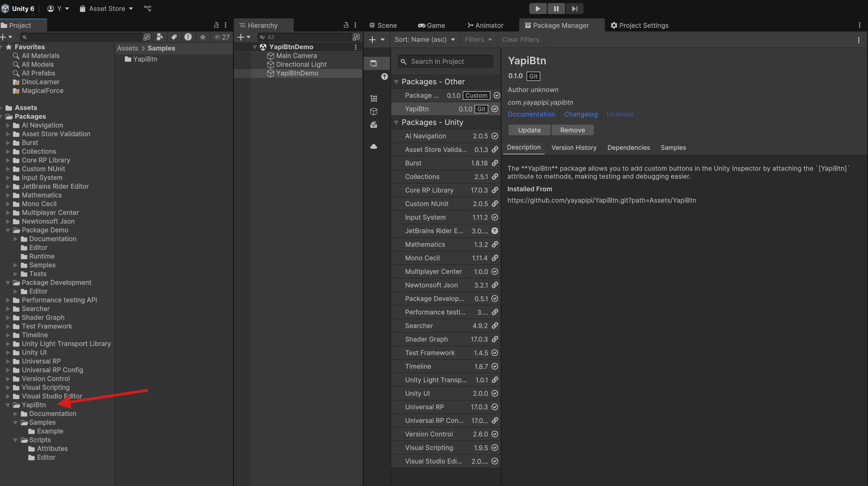Open the Unity Registry cube icon
The image size is (868, 486).
pyautogui.click(x=374, y=111)
